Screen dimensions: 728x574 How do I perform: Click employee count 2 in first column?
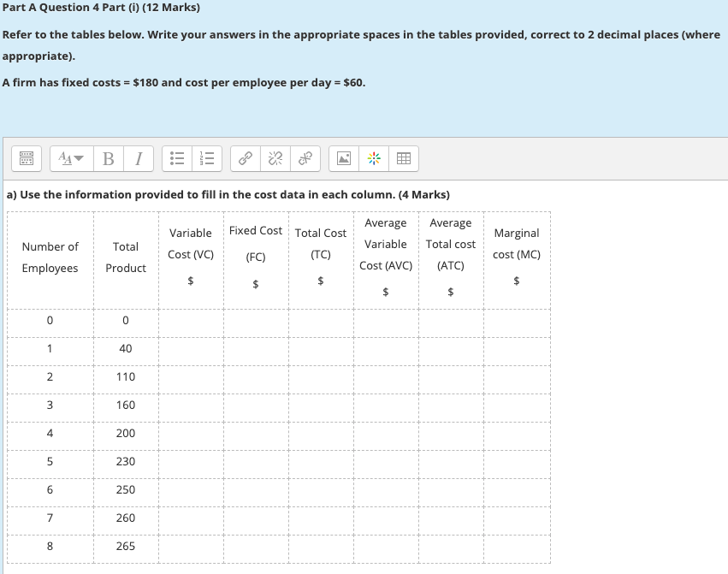click(x=50, y=377)
